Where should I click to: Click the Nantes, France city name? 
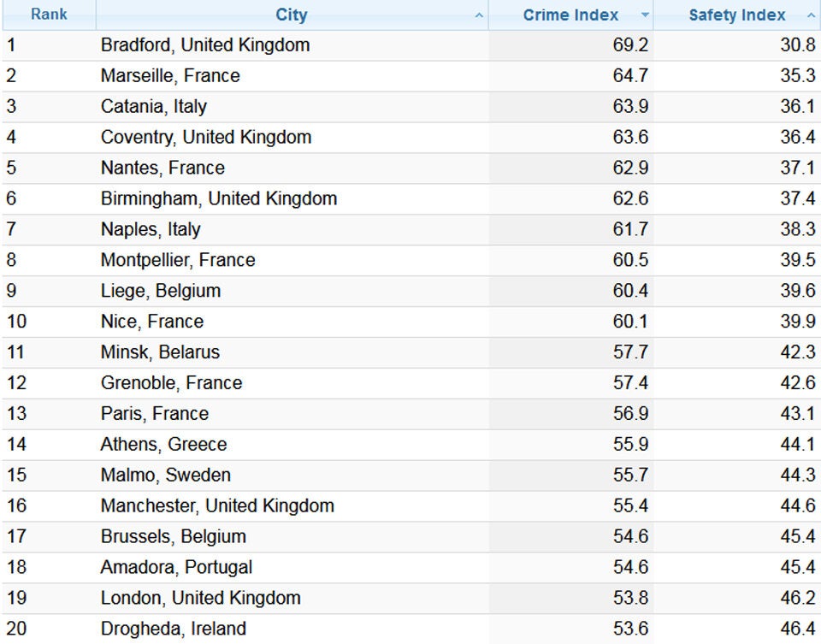162,168
